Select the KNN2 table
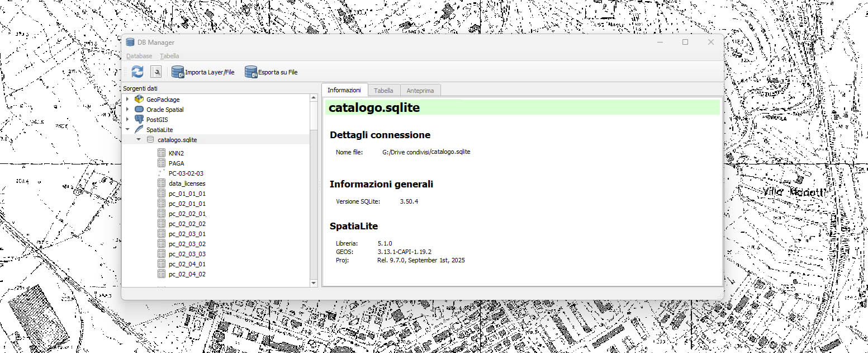The height and width of the screenshot is (353, 868). 176,152
